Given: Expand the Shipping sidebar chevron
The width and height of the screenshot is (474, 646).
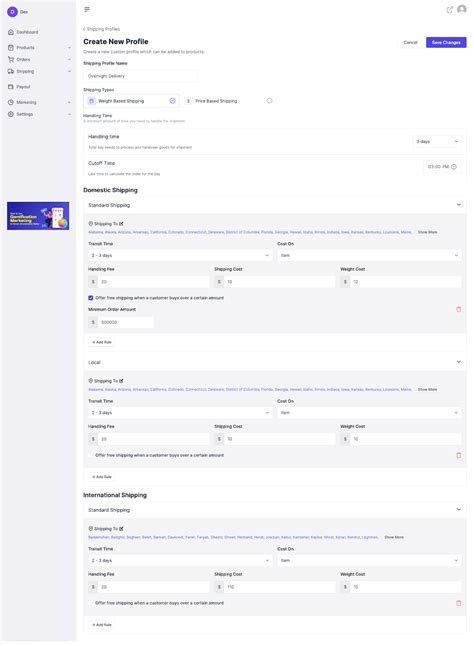Looking at the screenshot, I should (69, 72).
